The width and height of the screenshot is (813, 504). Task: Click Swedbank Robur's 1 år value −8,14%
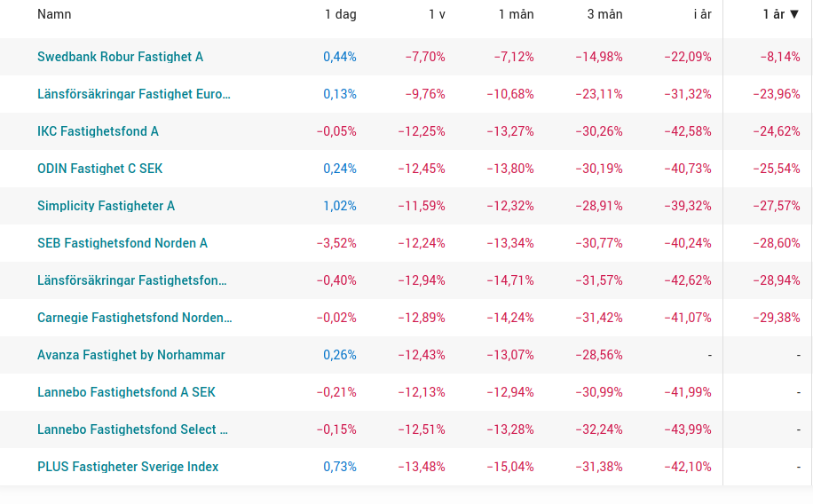click(x=780, y=57)
